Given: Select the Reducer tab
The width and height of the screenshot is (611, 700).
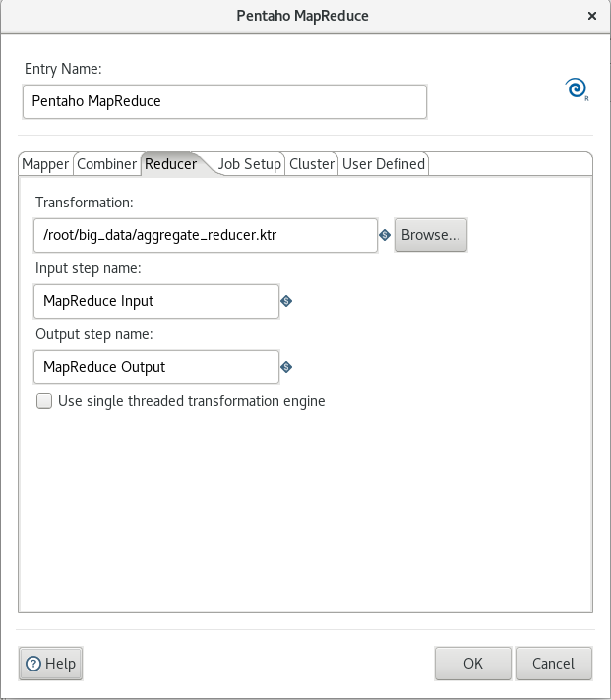Looking at the screenshot, I should tap(170, 164).
